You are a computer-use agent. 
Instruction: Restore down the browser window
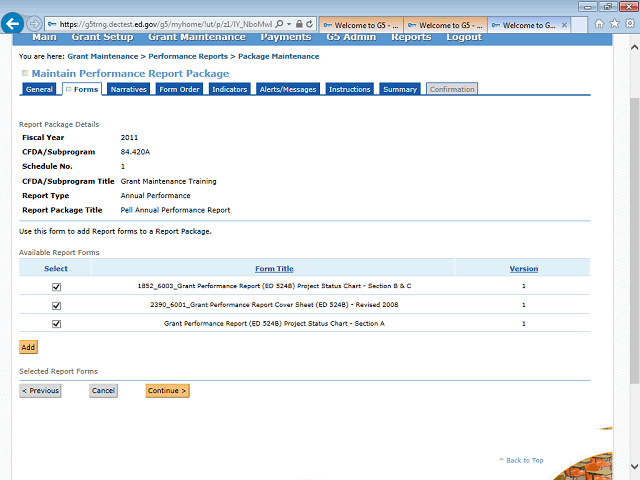(608, 7)
